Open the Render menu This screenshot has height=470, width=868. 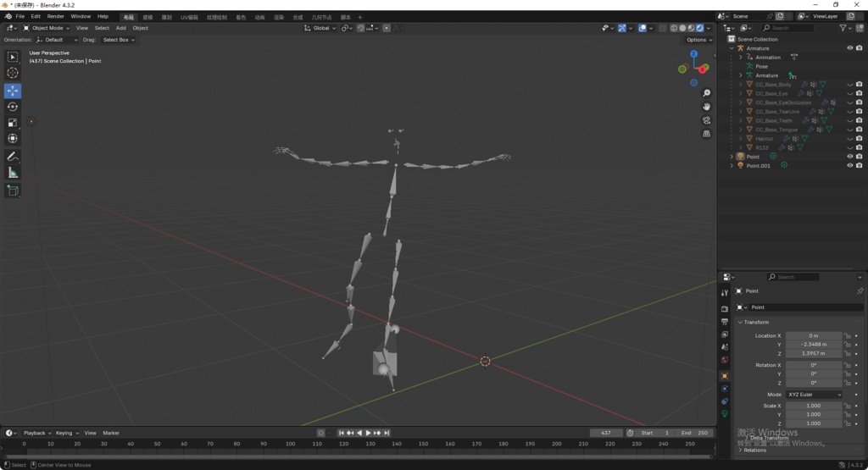click(55, 17)
